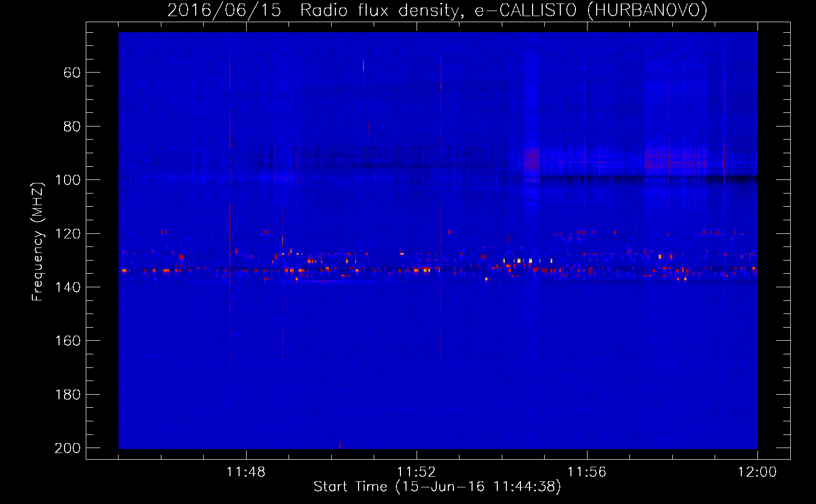Click the 160 frequency tick label
The width and height of the screenshot is (816, 504).
68,341
